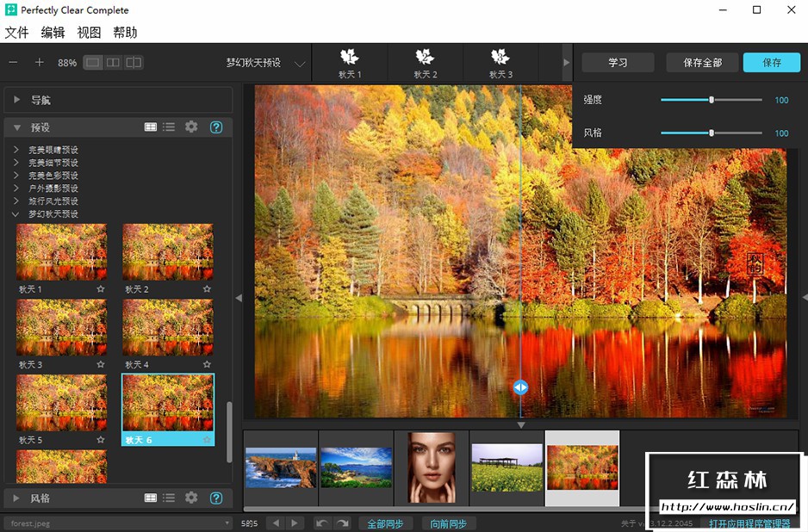Favorite the 秋天 1 preset with star
Image resolution: width=808 pixels, height=532 pixels.
click(x=101, y=289)
